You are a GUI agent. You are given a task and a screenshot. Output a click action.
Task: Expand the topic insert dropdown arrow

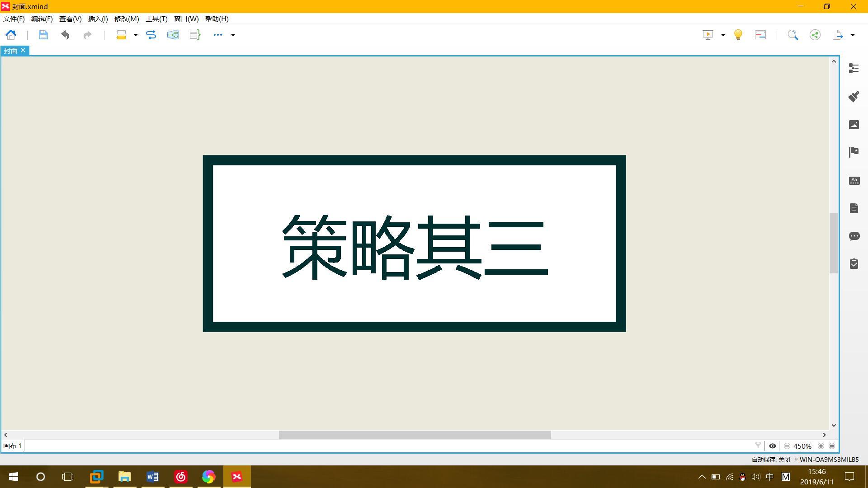point(136,35)
